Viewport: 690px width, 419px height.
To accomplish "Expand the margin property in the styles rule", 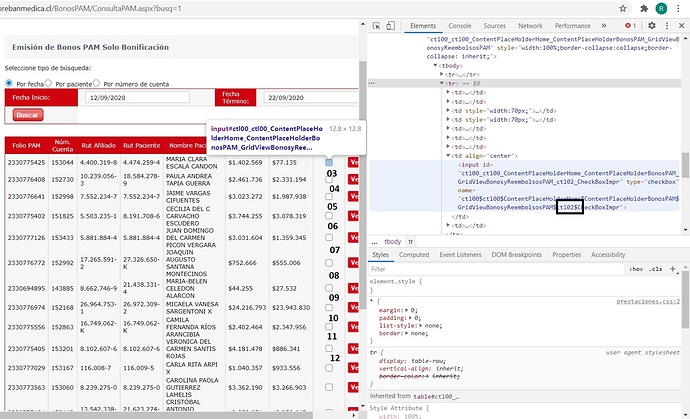I will point(407,310).
